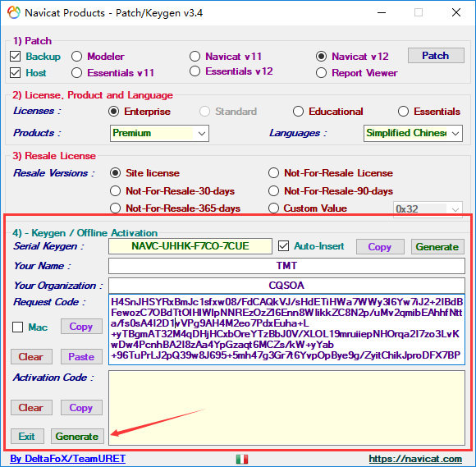Click inside the Activation Code text area
Image resolution: width=476 pixels, height=467 pixels.
coord(286,408)
